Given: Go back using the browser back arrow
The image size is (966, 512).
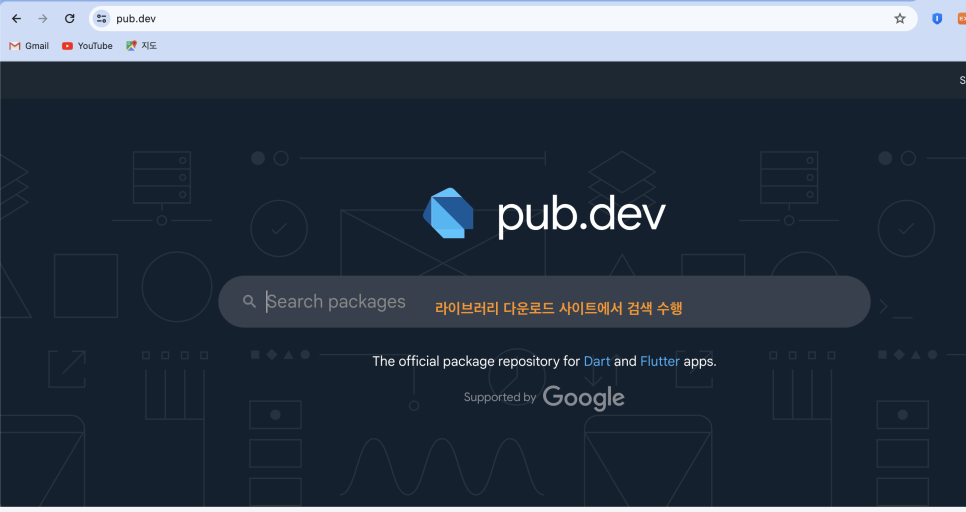Looking at the screenshot, I should [17, 18].
